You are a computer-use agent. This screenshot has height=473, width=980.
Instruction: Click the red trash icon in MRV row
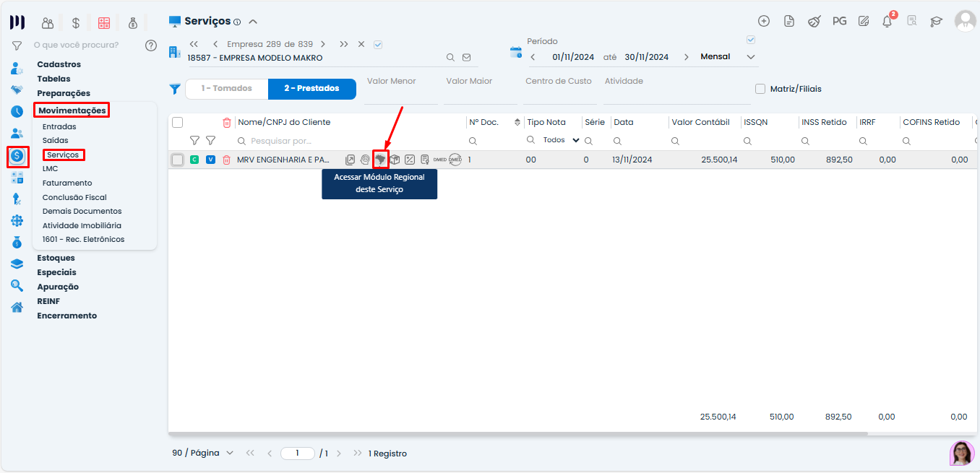[x=226, y=160]
